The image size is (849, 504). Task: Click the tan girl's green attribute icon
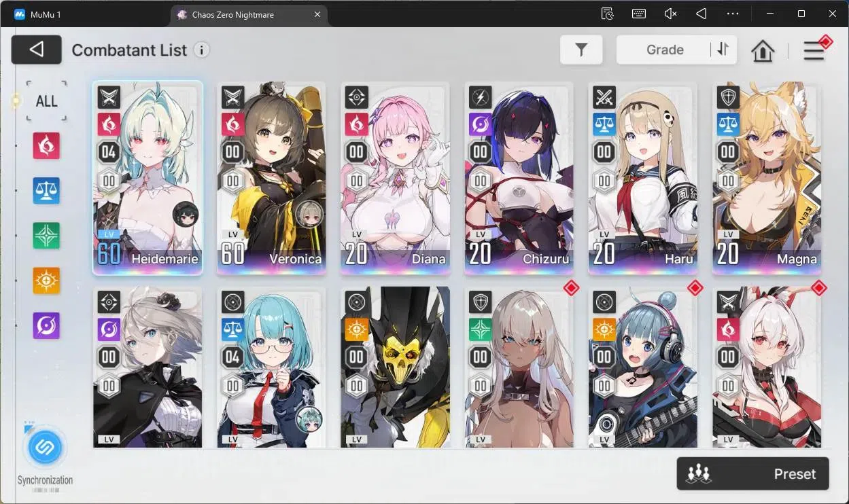[480, 329]
